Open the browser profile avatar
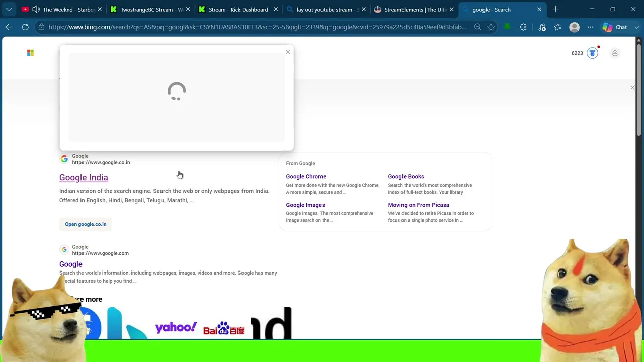644x362 pixels. (574, 27)
